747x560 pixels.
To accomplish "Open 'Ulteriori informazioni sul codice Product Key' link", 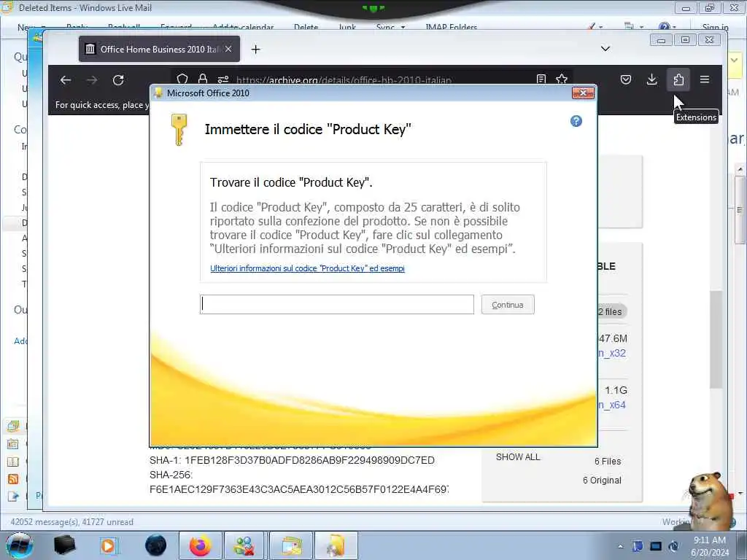I will pyautogui.click(x=307, y=268).
